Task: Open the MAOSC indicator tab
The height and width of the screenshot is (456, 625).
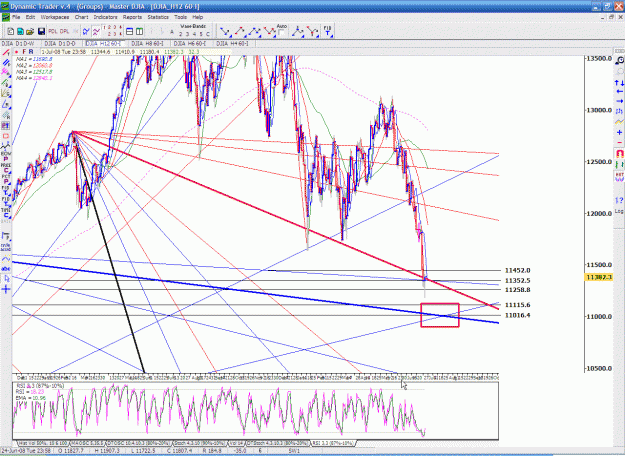Action: (86, 443)
